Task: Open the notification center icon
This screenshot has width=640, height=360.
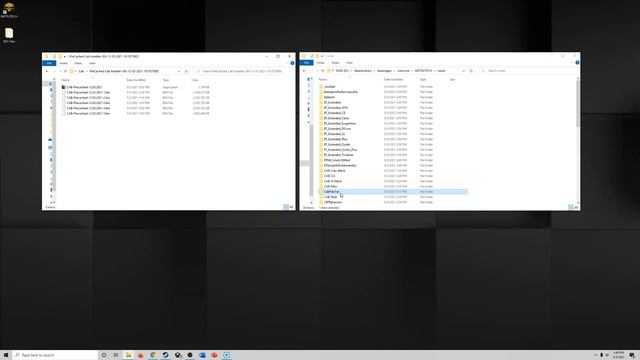Action: [x=632, y=355]
